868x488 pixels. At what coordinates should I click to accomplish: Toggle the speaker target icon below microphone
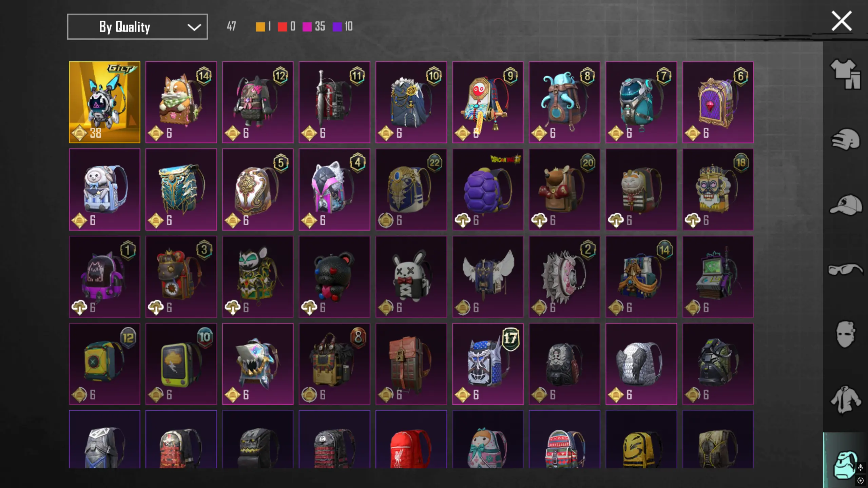point(861,480)
